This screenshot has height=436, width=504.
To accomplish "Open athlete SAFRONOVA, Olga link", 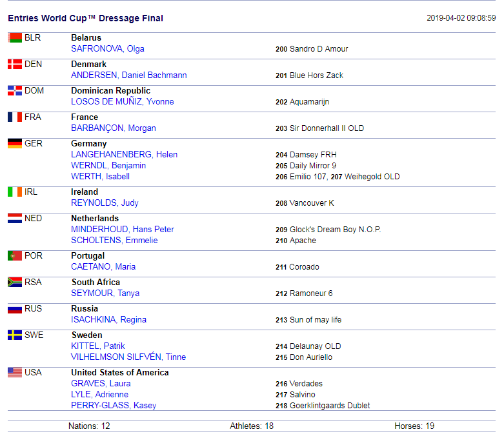I will [x=108, y=49].
